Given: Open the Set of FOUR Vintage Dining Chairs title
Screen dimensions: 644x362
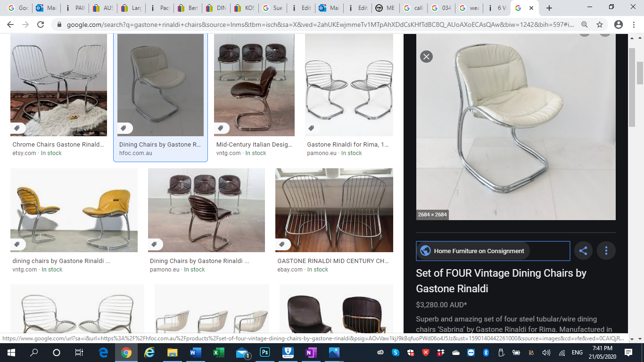Looking at the screenshot, I should coord(501,281).
